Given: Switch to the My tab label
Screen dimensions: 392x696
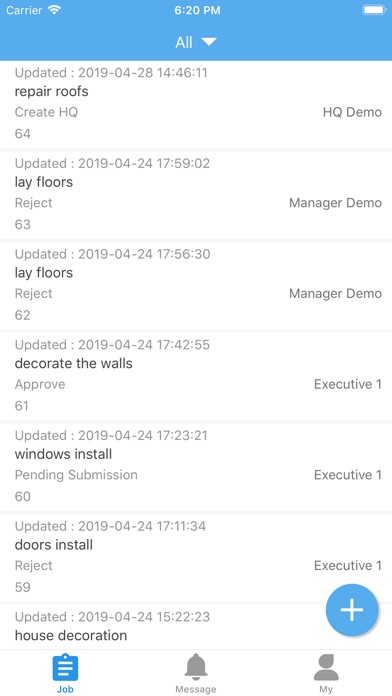Looking at the screenshot, I should tap(326, 689).
